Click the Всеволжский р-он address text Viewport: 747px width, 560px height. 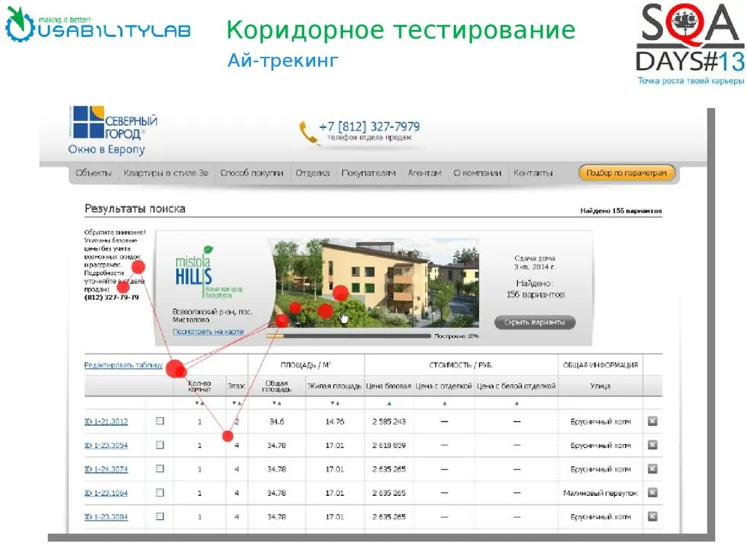[212, 315]
